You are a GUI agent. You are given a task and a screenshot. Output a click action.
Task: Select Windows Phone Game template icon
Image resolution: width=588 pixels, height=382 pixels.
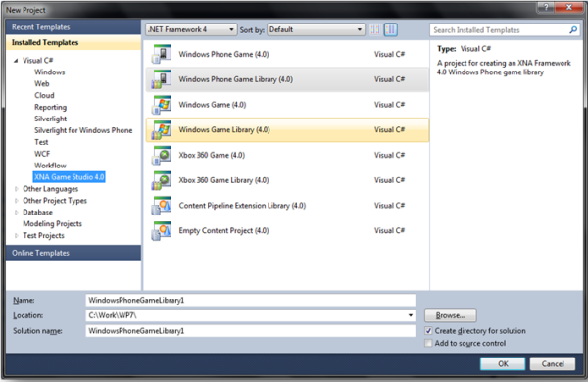[x=162, y=54]
